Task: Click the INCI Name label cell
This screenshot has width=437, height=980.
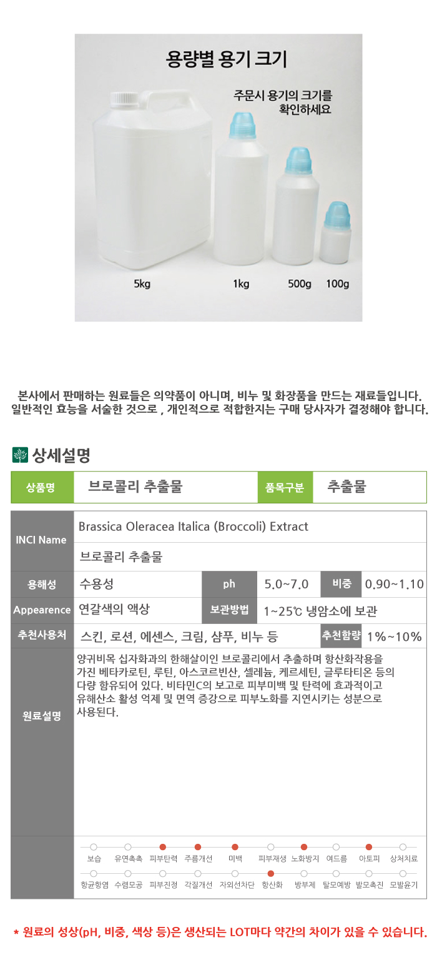Action: tap(42, 540)
